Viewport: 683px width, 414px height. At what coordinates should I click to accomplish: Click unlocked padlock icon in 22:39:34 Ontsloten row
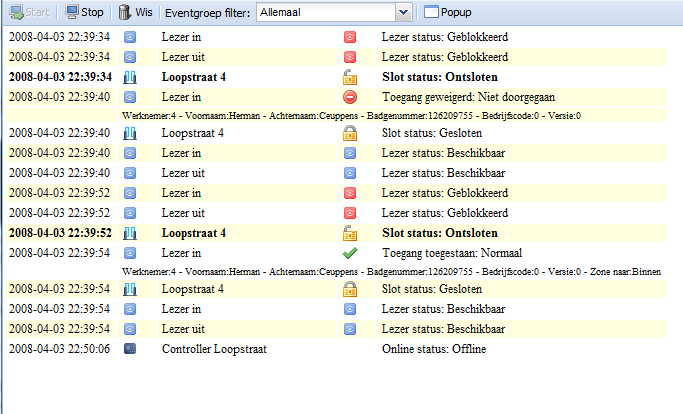[350, 77]
